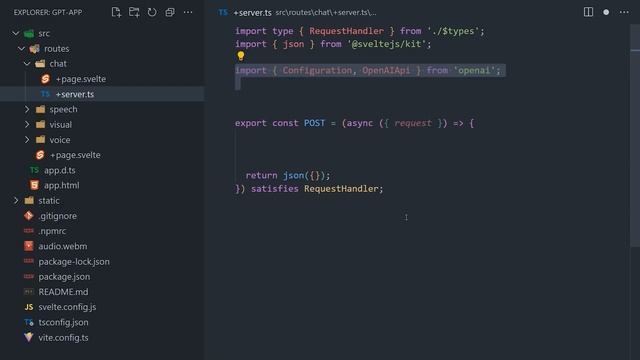Click the npm icon beside package.json

point(29,276)
